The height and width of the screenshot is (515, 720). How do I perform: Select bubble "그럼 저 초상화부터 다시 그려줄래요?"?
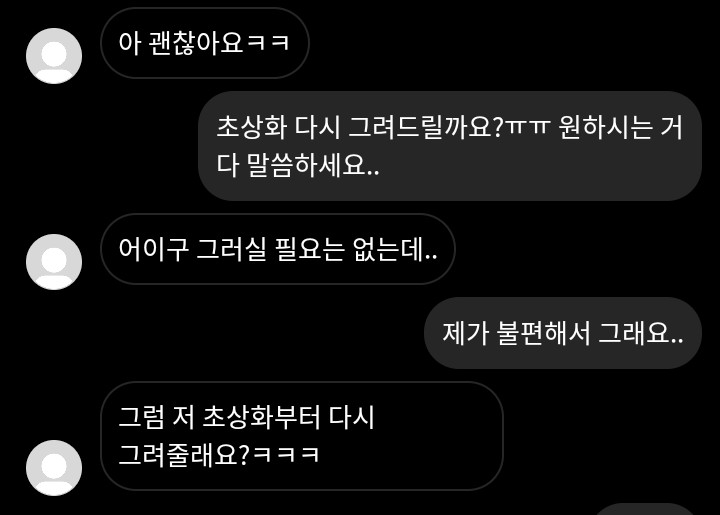click(x=302, y=436)
